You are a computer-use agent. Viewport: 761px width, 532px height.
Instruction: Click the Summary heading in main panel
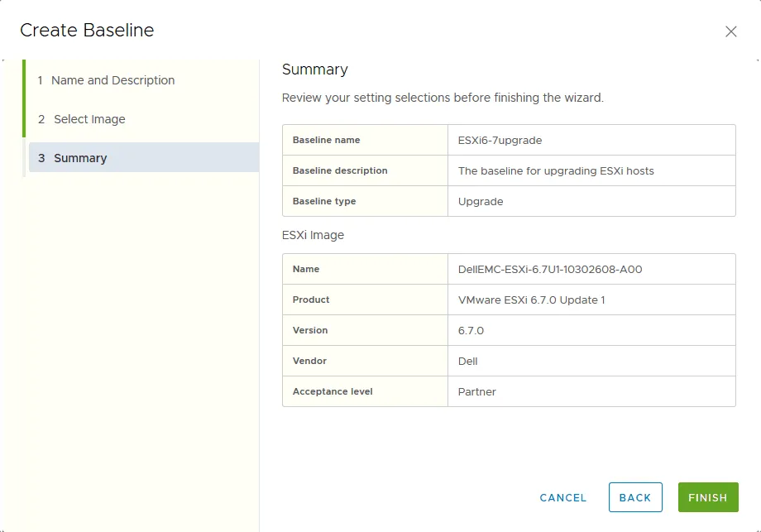(314, 69)
